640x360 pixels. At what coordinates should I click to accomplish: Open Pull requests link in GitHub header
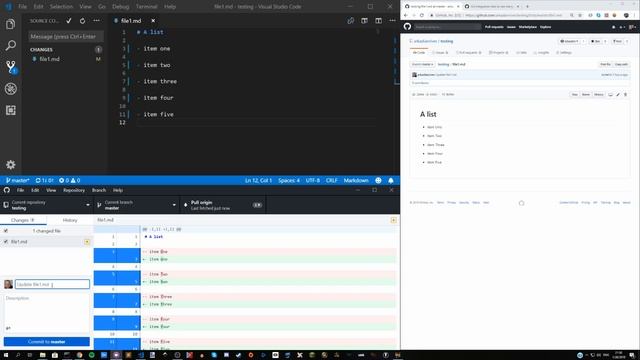494,27
